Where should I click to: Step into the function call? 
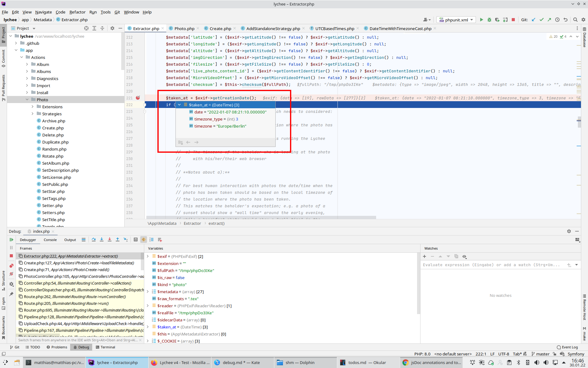coord(102,240)
